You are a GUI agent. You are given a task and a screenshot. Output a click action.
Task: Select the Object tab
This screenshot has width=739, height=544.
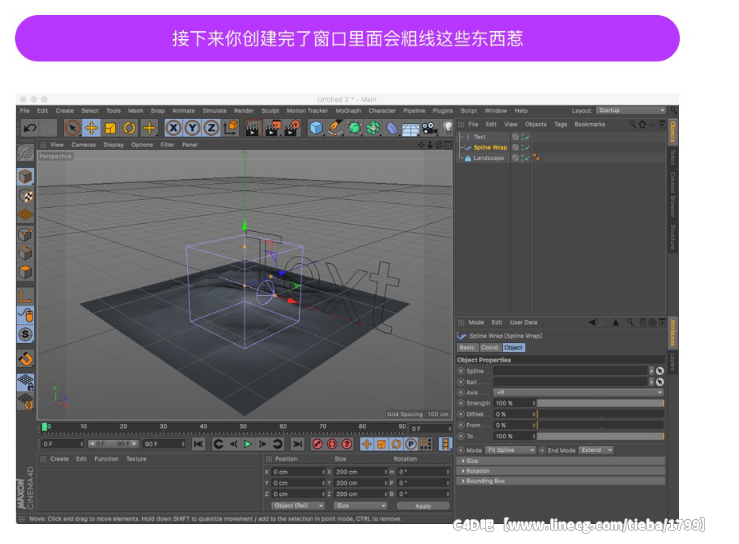coord(514,347)
